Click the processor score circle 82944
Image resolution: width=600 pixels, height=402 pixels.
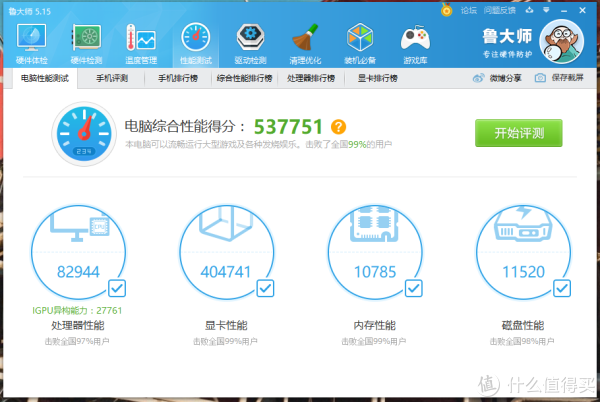[x=78, y=252]
